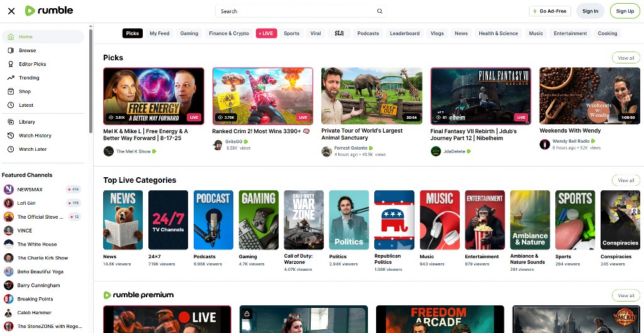Open The Charlie Kirk Show channel
Image resolution: width=644 pixels, height=333 pixels.
[42, 258]
